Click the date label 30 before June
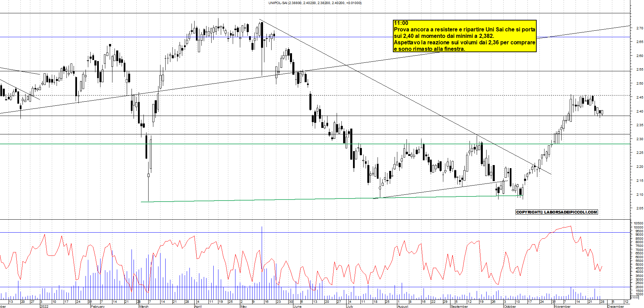The height and width of the screenshot is (308, 644). 291,302
